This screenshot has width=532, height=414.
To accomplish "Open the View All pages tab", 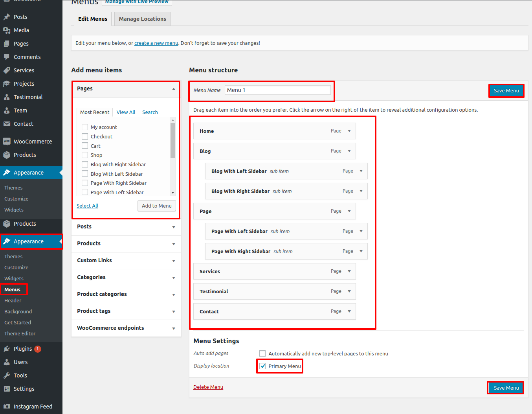I will click(126, 112).
